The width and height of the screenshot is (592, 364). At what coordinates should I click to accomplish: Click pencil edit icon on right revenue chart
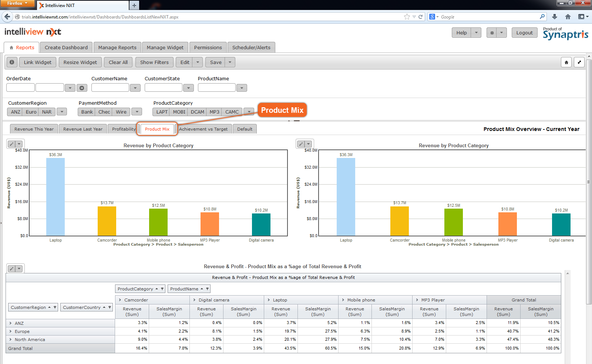point(301,144)
